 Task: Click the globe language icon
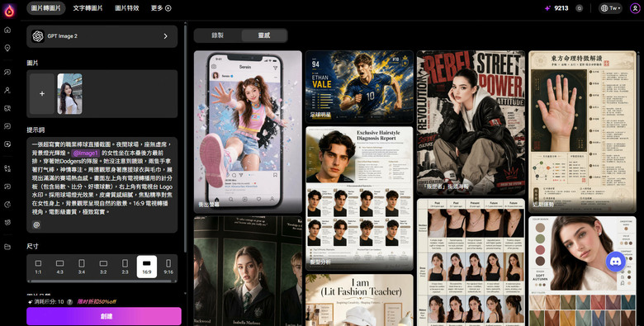(604, 8)
